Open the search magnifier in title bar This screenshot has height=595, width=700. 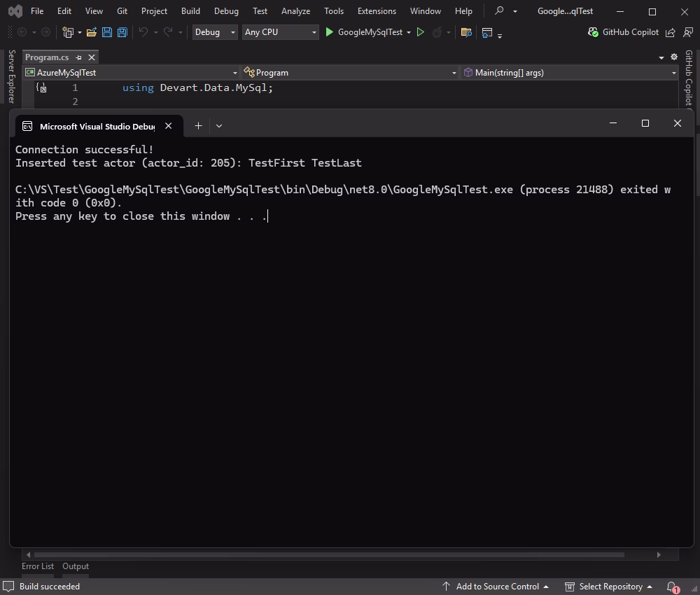click(499, 11)
